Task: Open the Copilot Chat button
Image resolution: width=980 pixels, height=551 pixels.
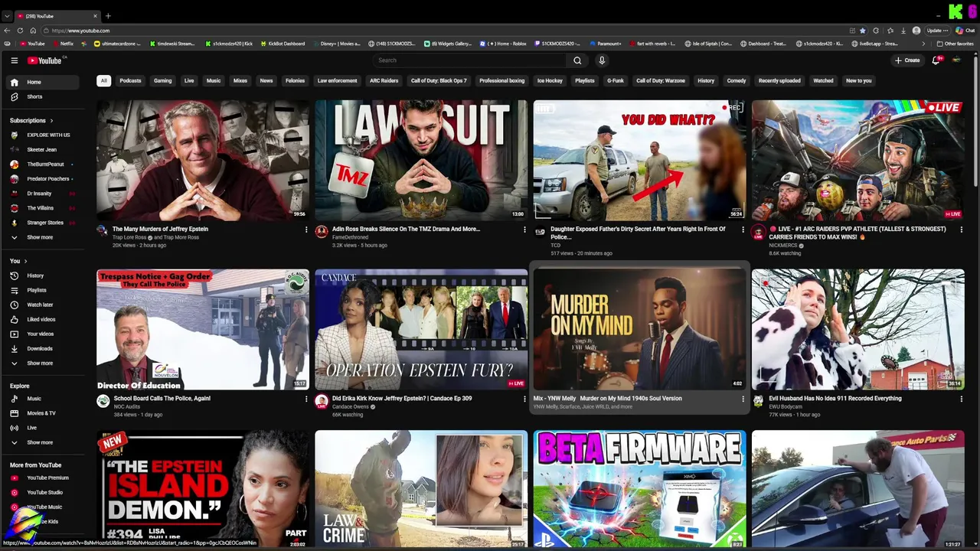Action: (965, 31)
